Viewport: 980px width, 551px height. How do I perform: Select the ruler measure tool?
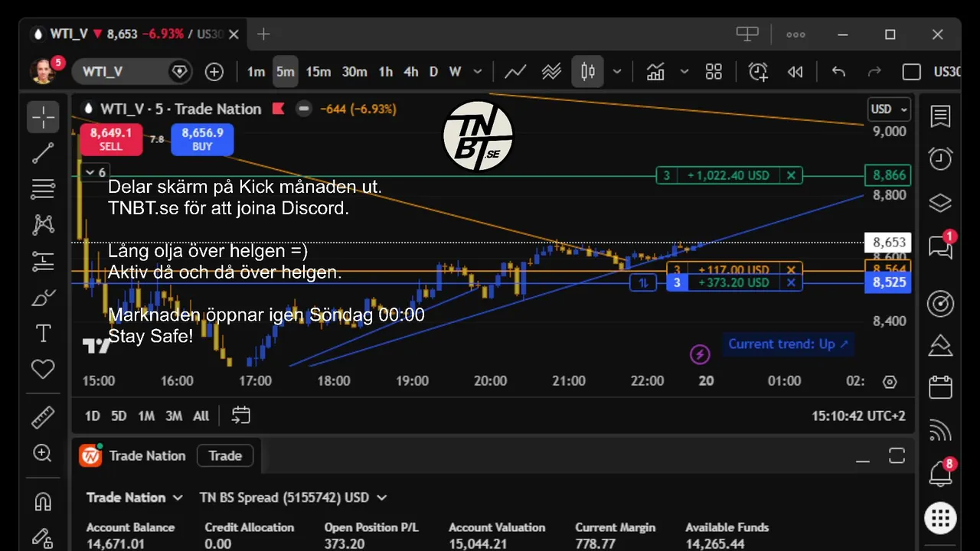(x=44, y=417)
